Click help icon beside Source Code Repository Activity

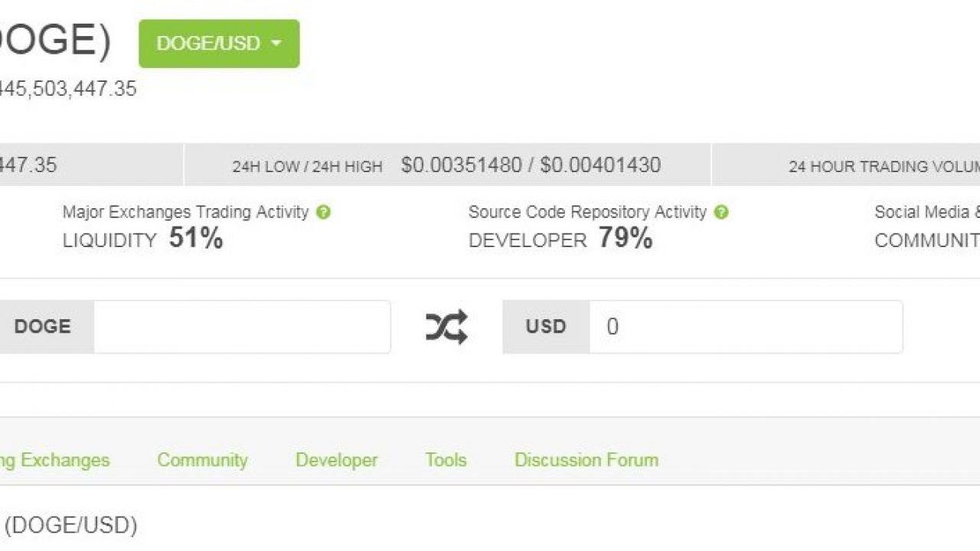click(x=721, y=213)
